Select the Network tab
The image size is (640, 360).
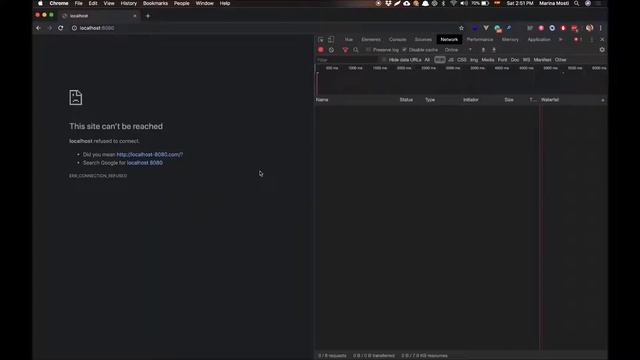tap(449, 40)
